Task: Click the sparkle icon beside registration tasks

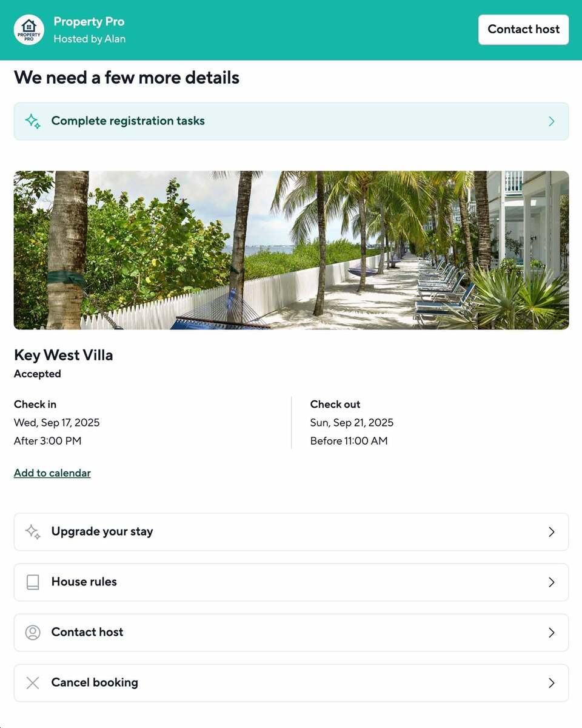Action: (33, 121)
